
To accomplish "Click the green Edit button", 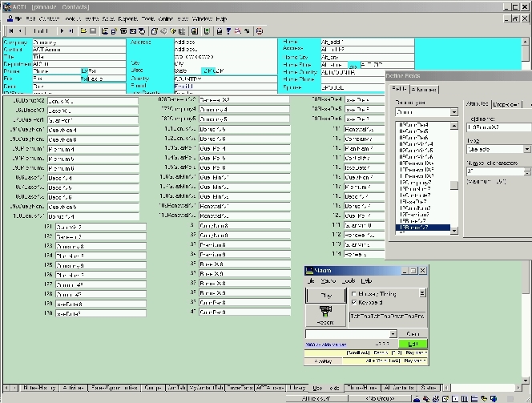I will 413,344.
